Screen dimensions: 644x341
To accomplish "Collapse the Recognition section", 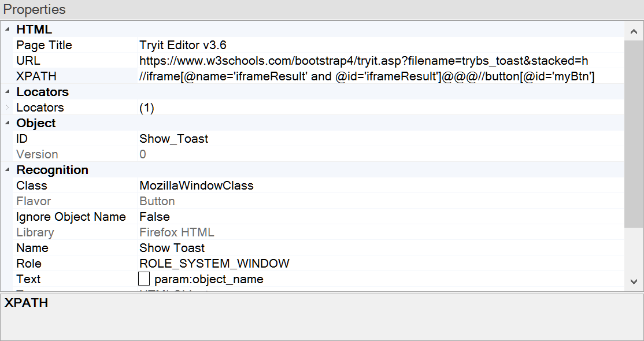I will pyautogui.click(x=8, y=170).
